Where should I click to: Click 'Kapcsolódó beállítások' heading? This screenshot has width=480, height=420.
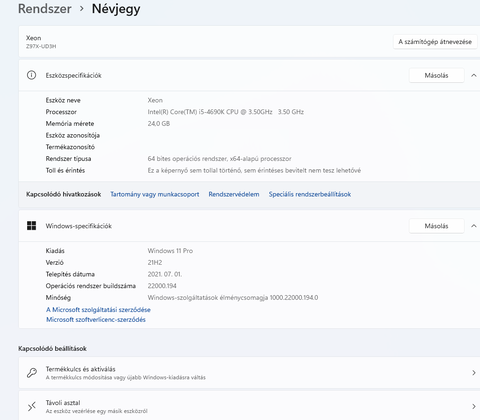pyautogui.click(x=52, y=349)
